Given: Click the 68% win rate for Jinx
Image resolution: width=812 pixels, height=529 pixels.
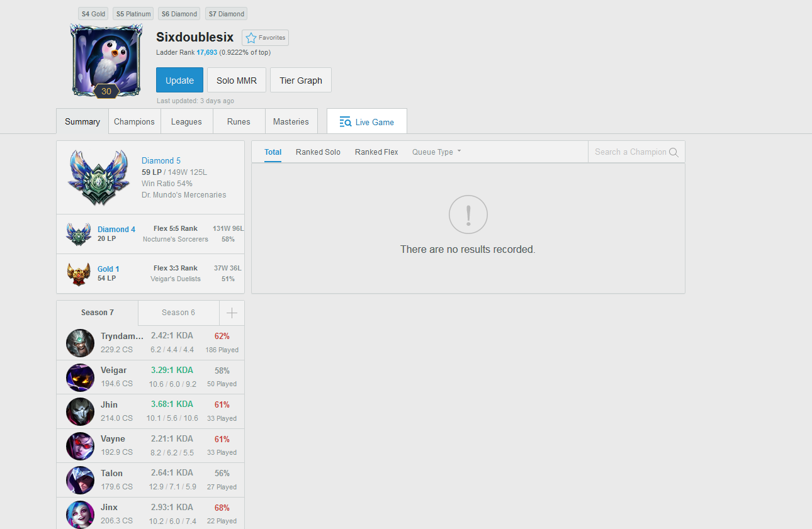Looking at the screenshot, I should click(222, 508).
